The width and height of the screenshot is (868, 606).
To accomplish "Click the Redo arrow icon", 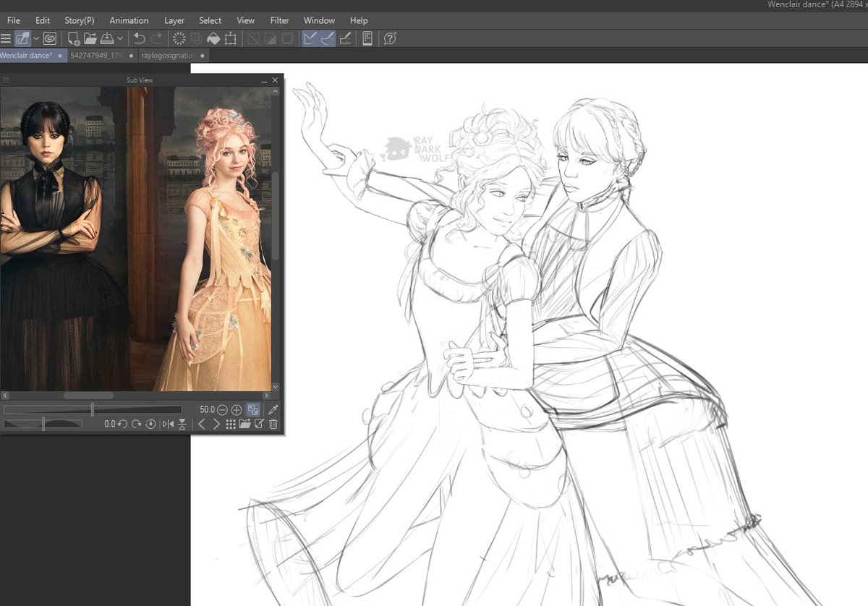I will [156, 38].
